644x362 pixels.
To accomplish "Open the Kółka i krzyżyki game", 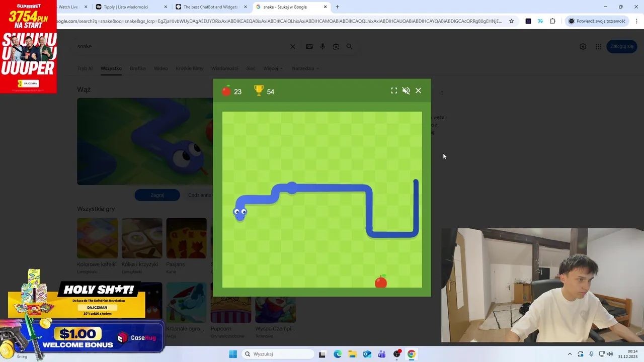I will click(142, 238).
